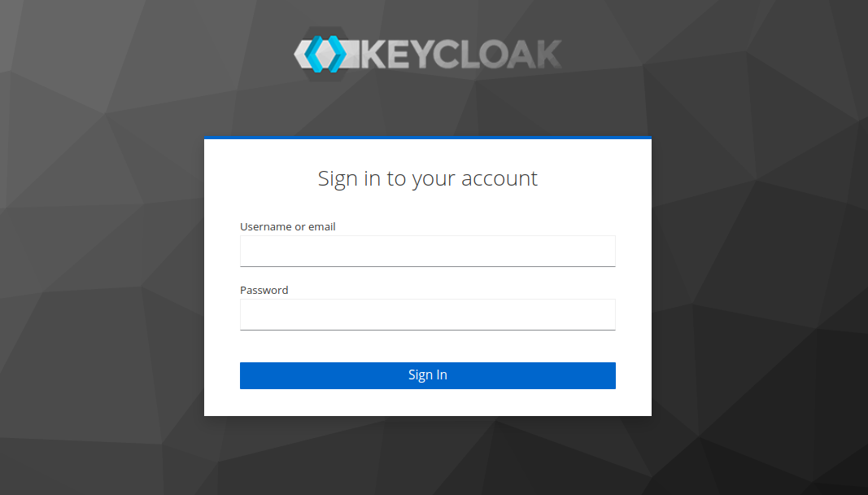
Task: Click the Keycloak hexagon logo icon
Action: pyautogui.click(x=322, y=54)
